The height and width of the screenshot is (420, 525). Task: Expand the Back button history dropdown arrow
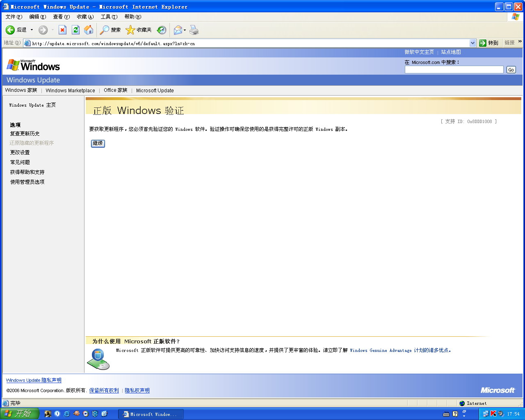32,30
